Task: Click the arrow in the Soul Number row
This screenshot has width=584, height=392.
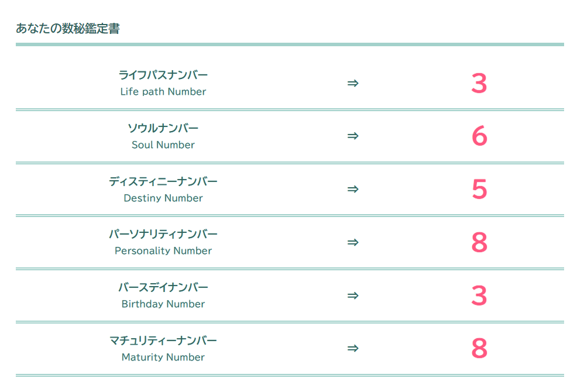Action: (353, 136)
